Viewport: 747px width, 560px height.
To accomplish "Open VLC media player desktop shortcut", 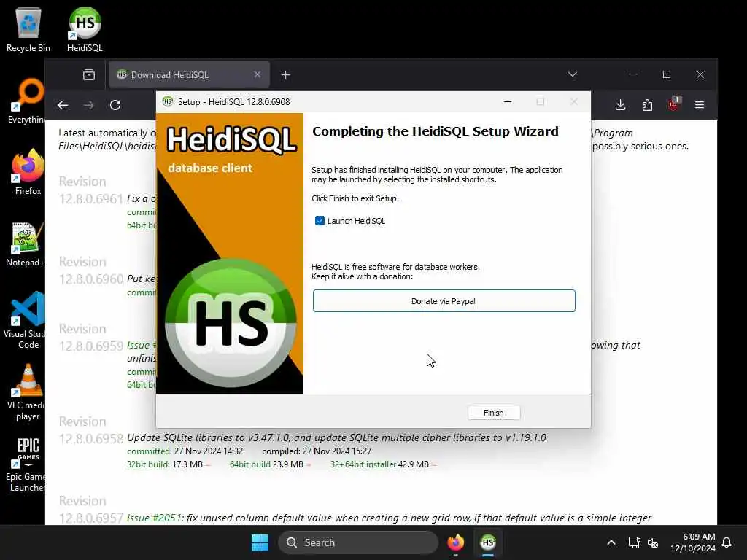I will [26, 392].
